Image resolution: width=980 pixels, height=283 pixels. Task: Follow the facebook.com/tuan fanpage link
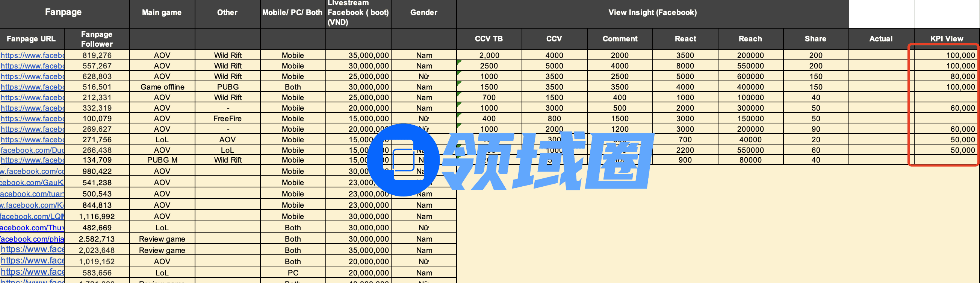pyautogui.click(x=32, y=194)
